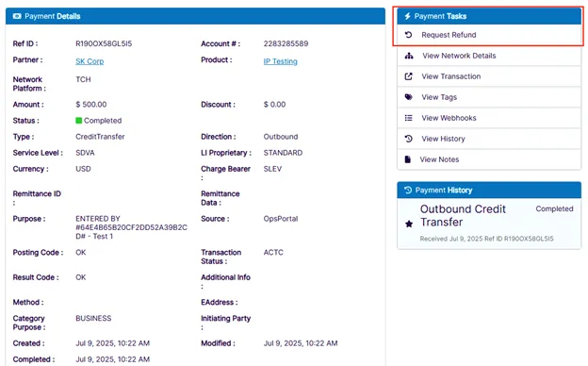Click the Direction value Outbound

click(x=281, y=137)
